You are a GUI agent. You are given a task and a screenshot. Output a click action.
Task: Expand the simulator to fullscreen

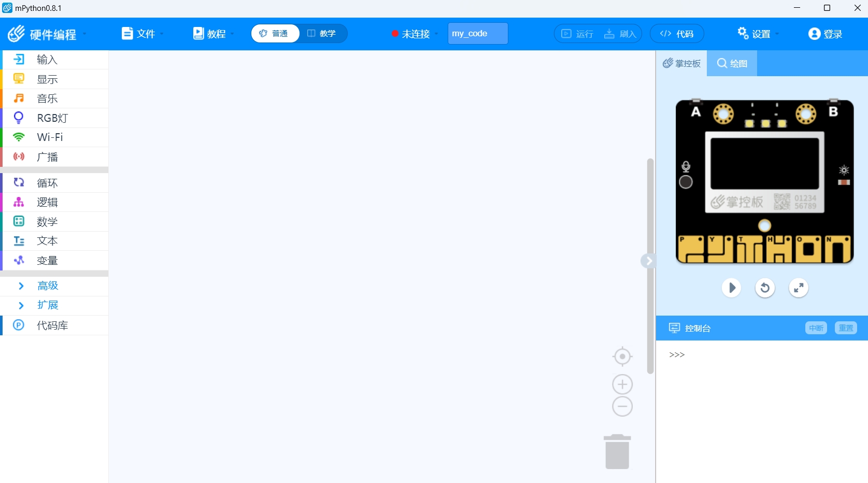point(798,288)
